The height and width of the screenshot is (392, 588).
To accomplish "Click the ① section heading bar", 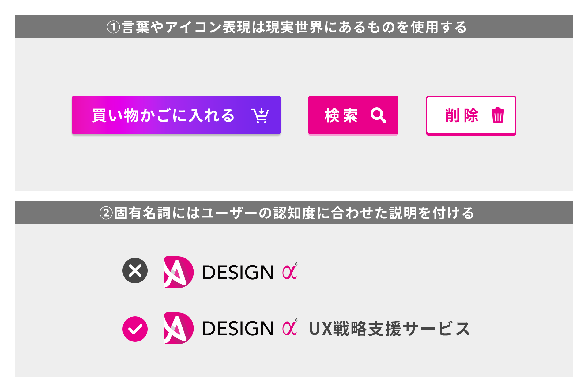I will click(294, 27).
